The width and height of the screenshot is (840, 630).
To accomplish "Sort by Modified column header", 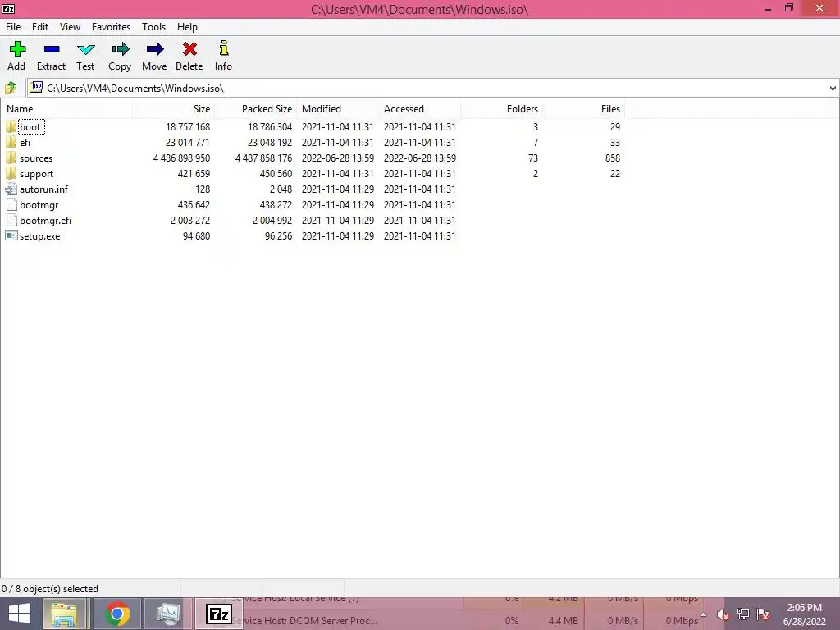I will pyautogui.click(x=337, y=109).
